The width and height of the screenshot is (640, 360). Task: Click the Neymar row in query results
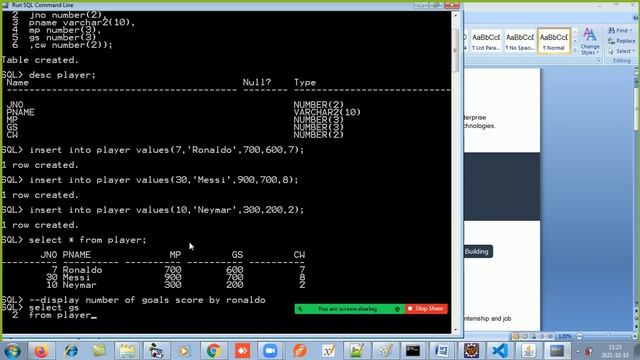153,285
